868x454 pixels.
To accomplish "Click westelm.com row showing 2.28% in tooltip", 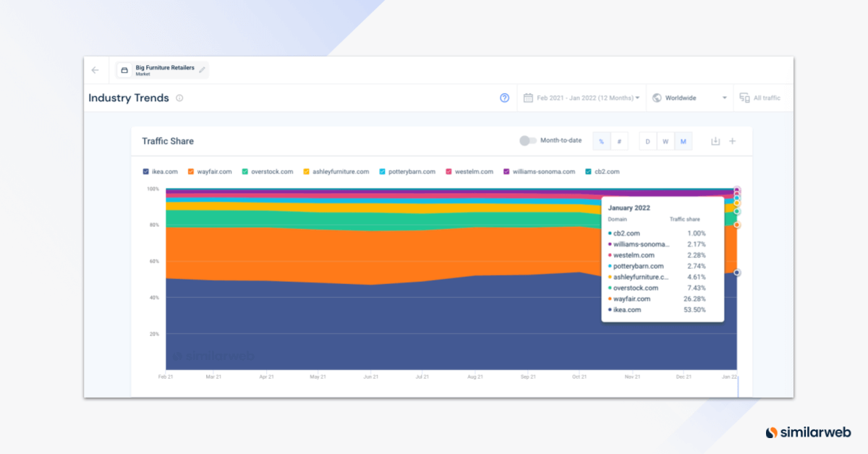I will 657,255.
